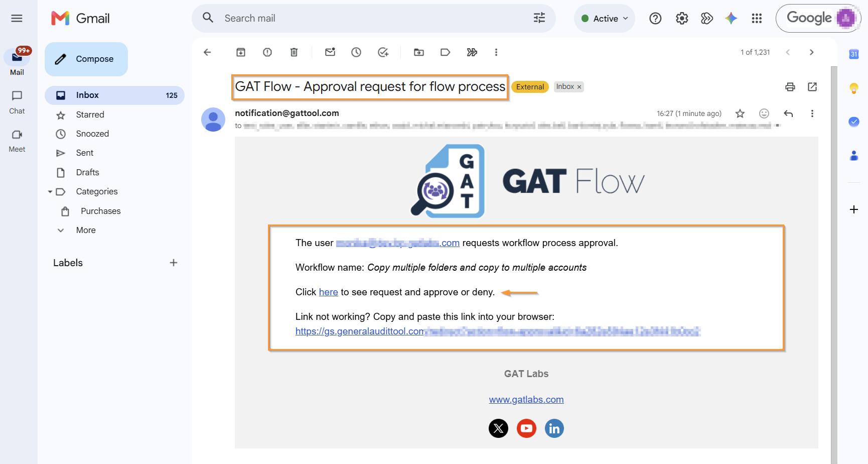Viewport: 868px width, 464px height.
Task: Go to the next email with the newer arrow
Action: (811, 52)
